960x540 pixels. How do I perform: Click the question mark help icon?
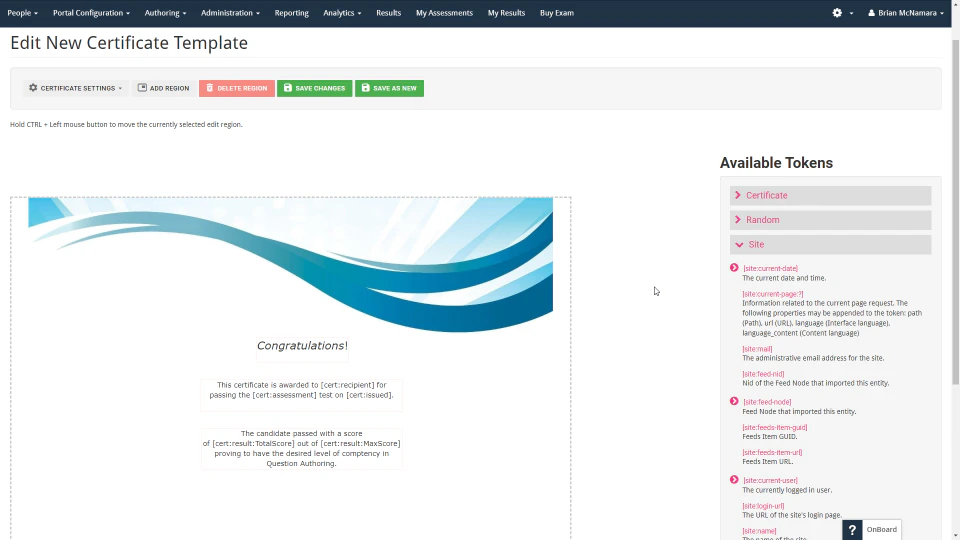click(852, 530)
